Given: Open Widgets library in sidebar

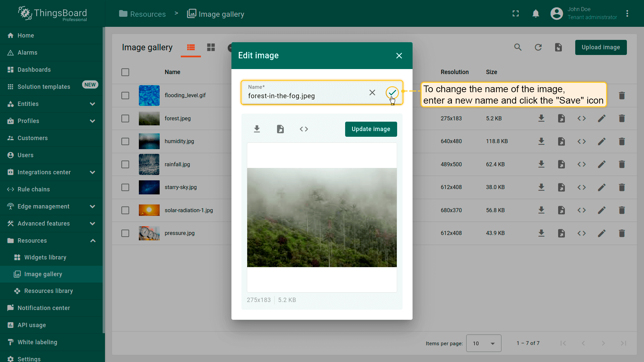Looking at the screenshot, I should [45, 257].
